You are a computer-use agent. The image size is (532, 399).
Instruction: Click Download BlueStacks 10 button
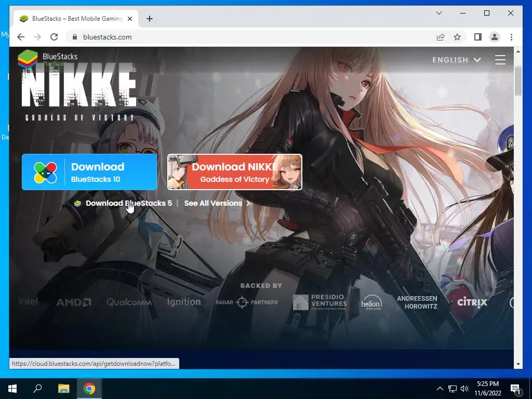pos(89,172)
